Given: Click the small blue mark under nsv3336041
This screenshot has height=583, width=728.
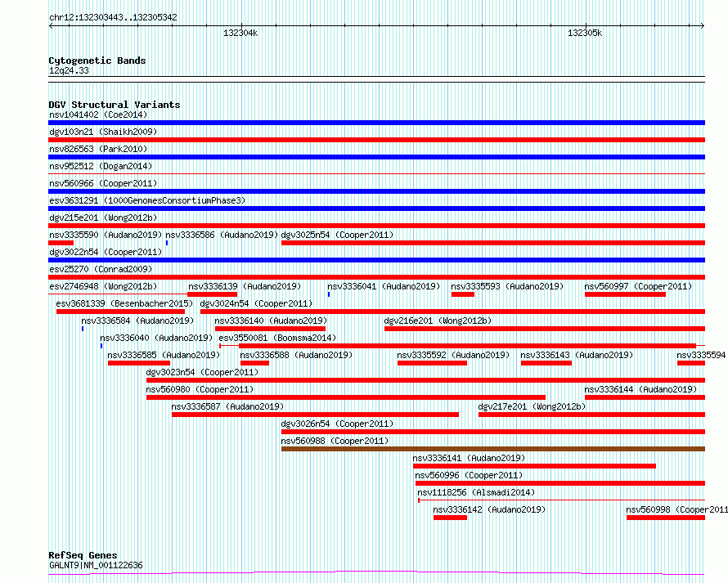Looking at the screenshot, I should [329, 294].
